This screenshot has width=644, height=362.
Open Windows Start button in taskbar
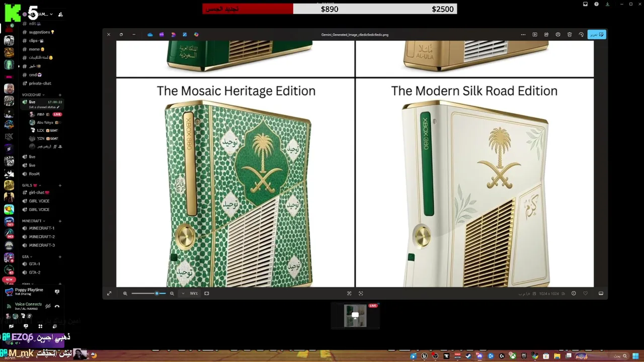coord(635,356)
